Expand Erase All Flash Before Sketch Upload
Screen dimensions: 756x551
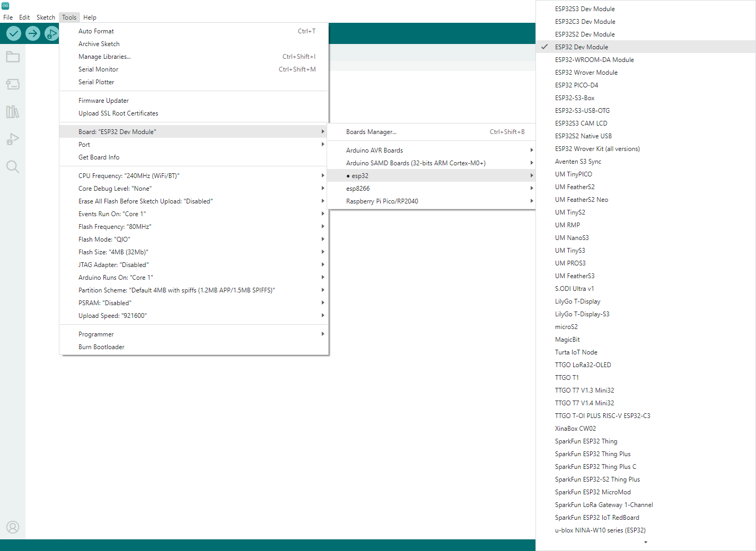click(194, 201)
